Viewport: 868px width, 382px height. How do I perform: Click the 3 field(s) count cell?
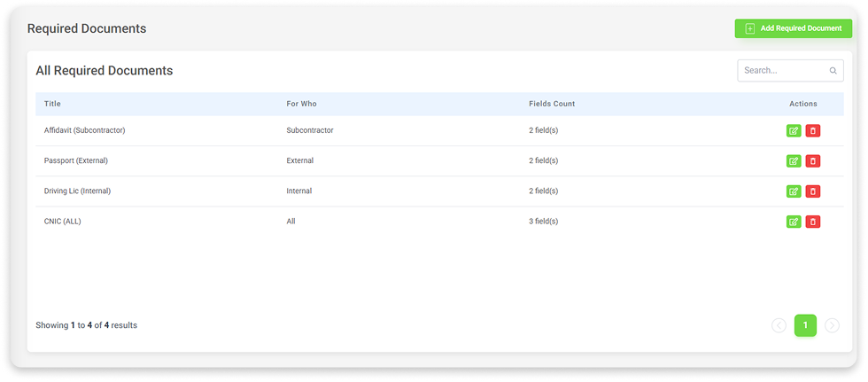544,222
